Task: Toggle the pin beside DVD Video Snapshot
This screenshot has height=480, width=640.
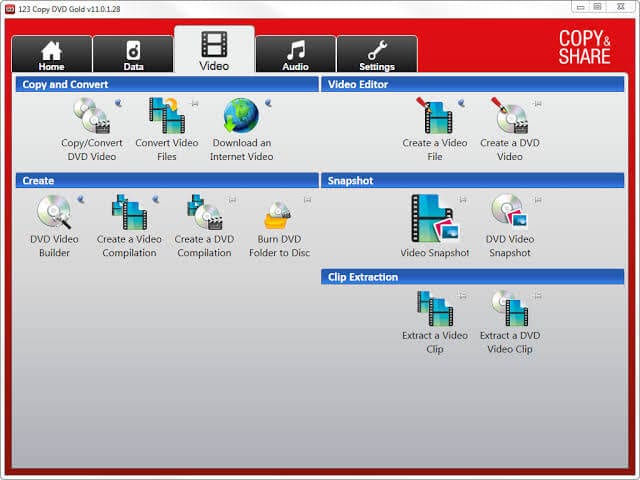Action: (538, 200)
